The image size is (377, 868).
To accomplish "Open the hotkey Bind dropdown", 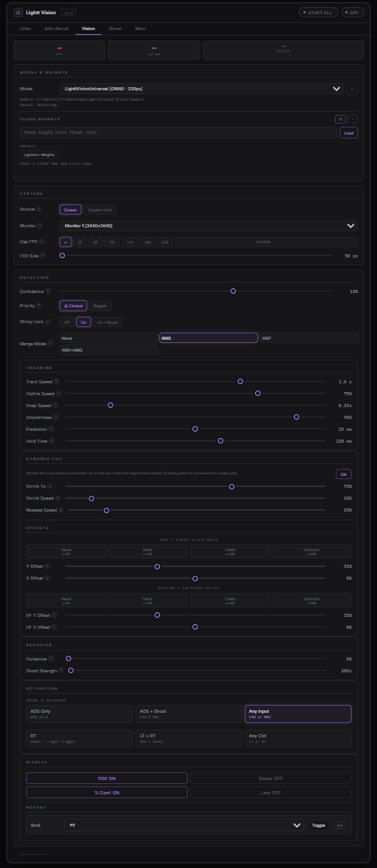I will point(184,825).
